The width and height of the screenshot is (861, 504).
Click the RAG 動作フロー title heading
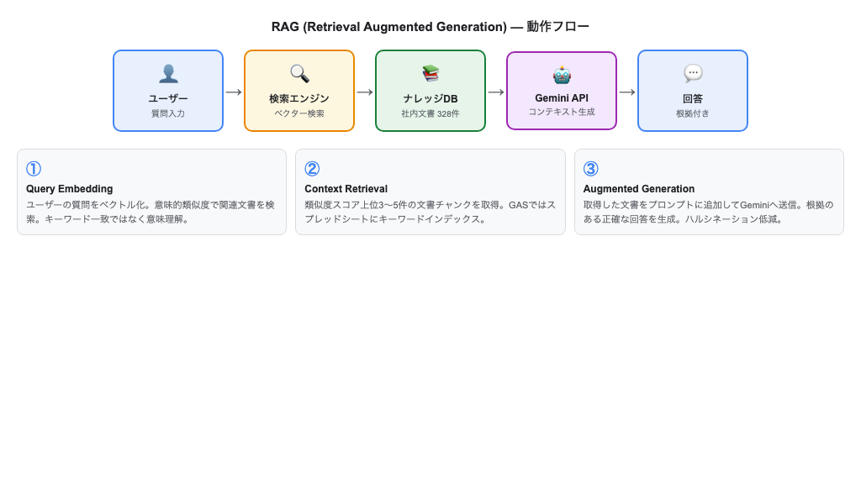pyautogui.click(x=430, y=26)
